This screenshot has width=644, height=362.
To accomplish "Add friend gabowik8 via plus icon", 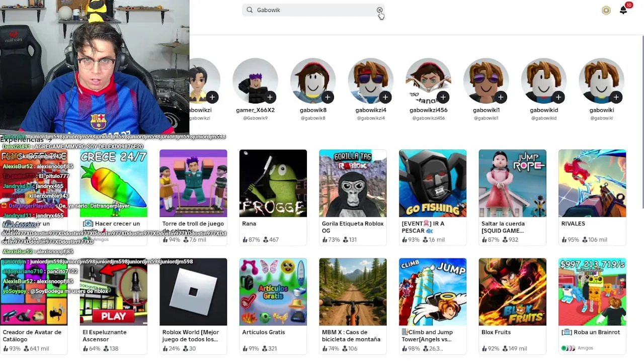I will pyautogui.click(x=328, y=97).
